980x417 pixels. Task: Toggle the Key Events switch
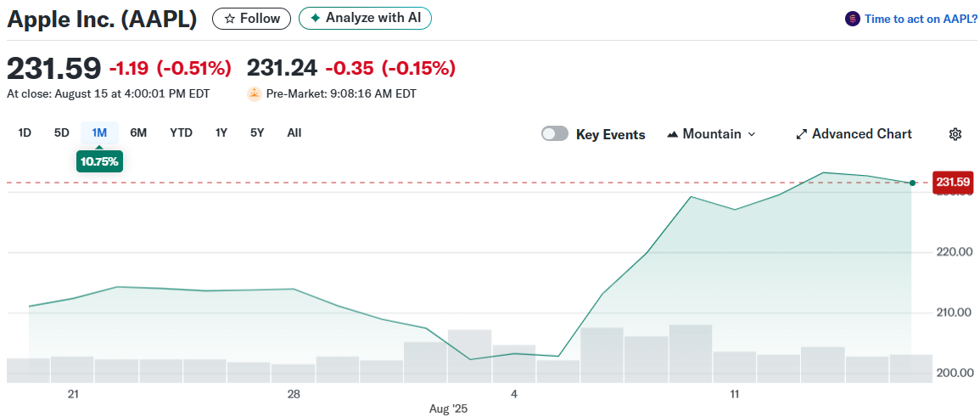[x=554, y=134]
